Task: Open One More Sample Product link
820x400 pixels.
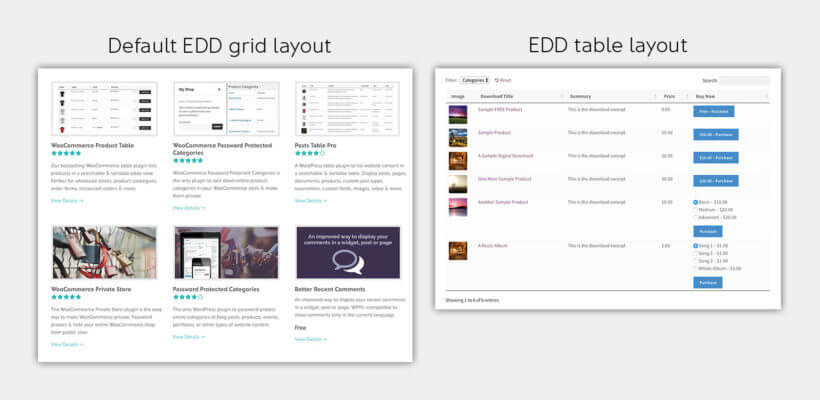Action: tap(504, 179)
